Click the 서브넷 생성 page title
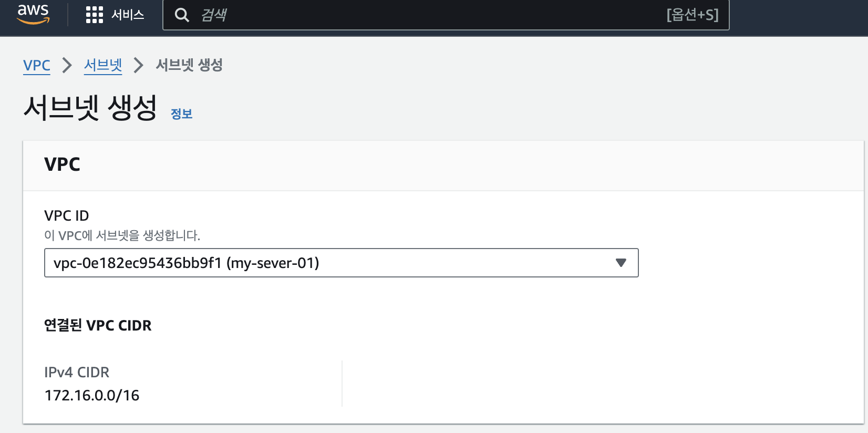This screenshot has width=868, height=433. pyautogui.click(x=90, y=108)
